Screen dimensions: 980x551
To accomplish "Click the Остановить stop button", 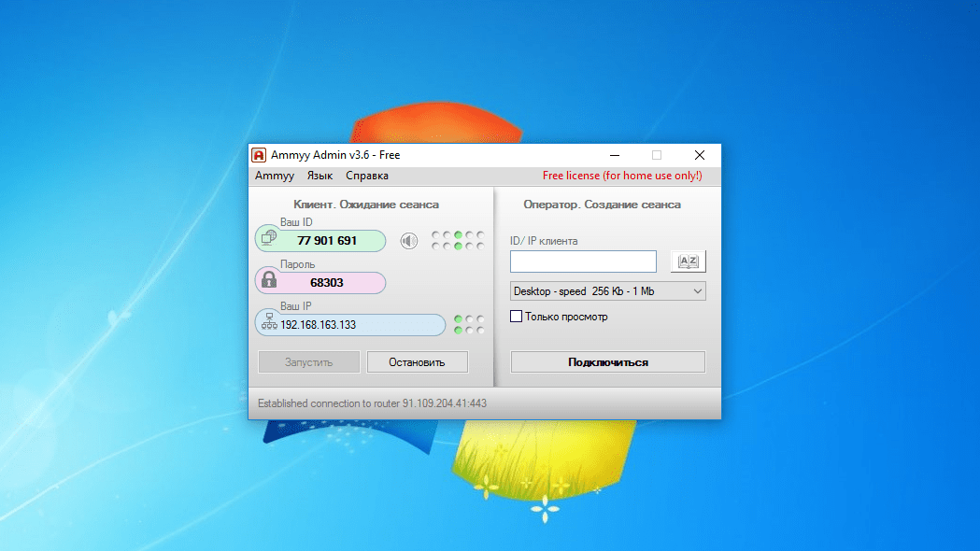I will pos(417,361).
